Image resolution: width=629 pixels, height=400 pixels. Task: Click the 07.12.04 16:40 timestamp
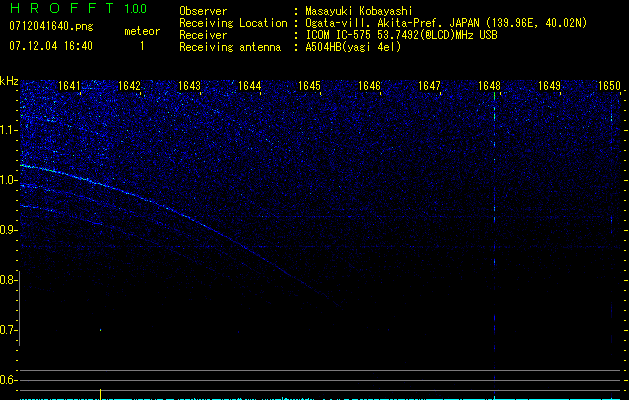51,46
